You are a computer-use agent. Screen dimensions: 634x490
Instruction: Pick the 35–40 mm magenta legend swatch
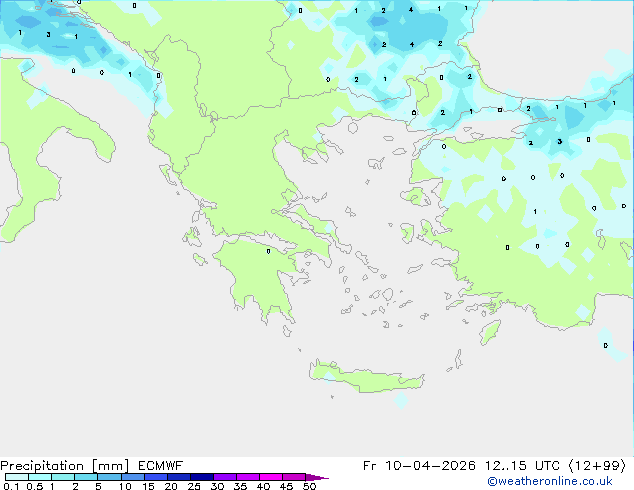[x=247, y=477]
